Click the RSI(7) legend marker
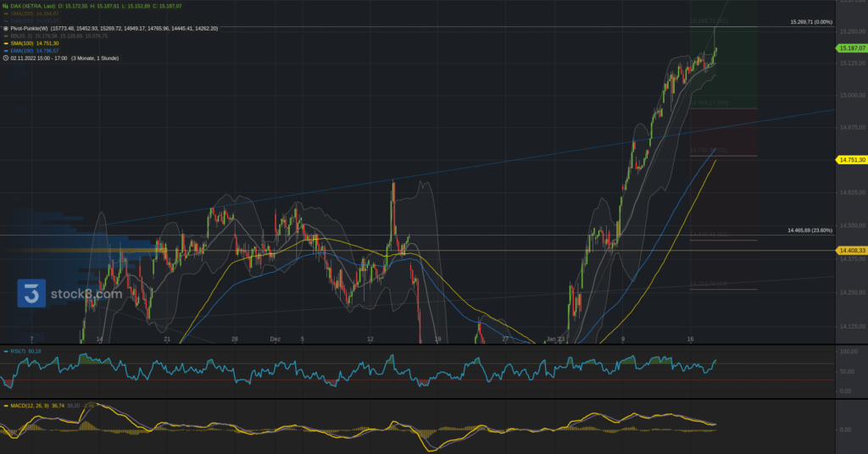Viewport: 868px width, 454px height. tap(5, 350)
